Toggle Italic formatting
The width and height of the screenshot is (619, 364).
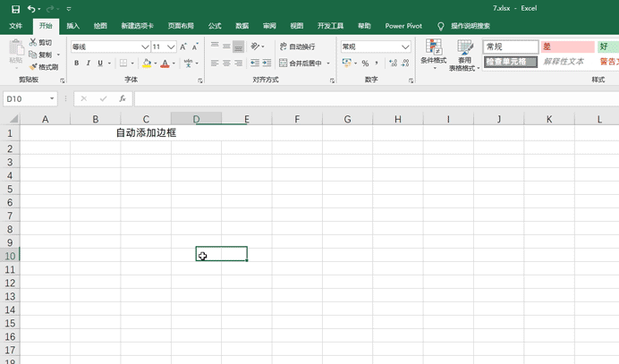(88, 63)
